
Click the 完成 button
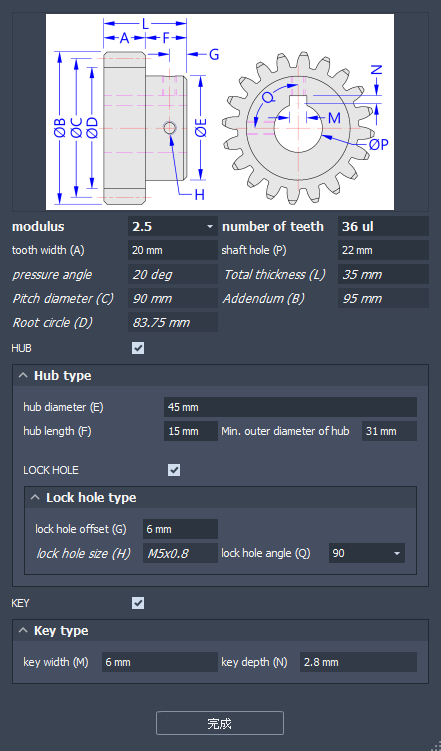[220, 723]
